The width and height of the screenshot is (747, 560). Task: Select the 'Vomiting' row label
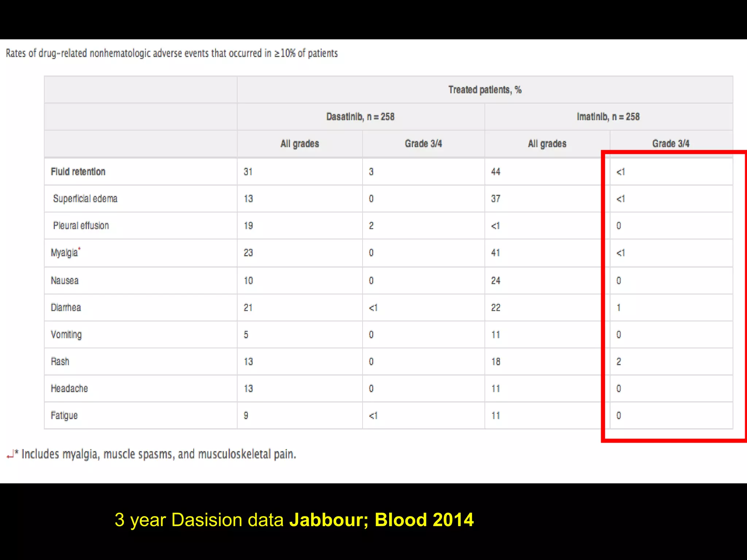[x=66, y=335]
